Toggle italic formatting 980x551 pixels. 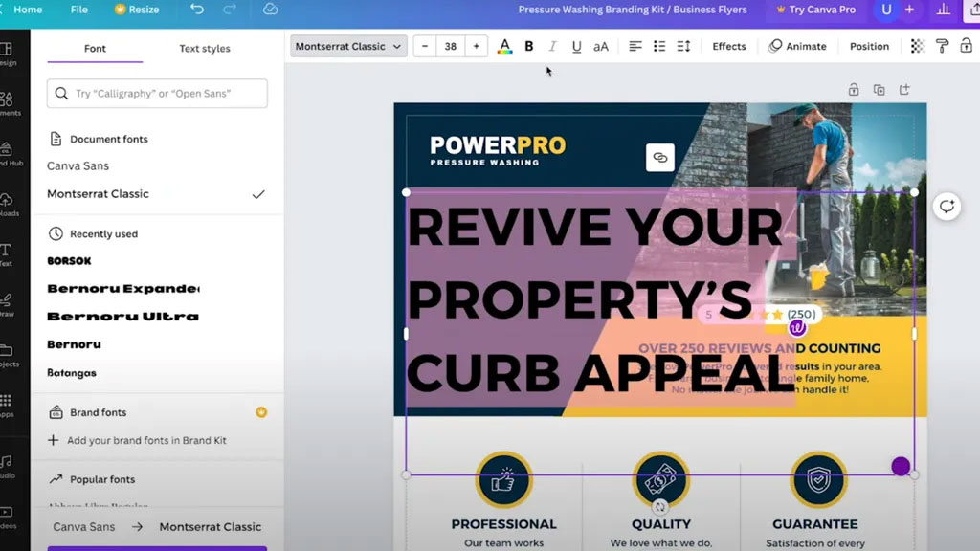click(x=552, y=46)
